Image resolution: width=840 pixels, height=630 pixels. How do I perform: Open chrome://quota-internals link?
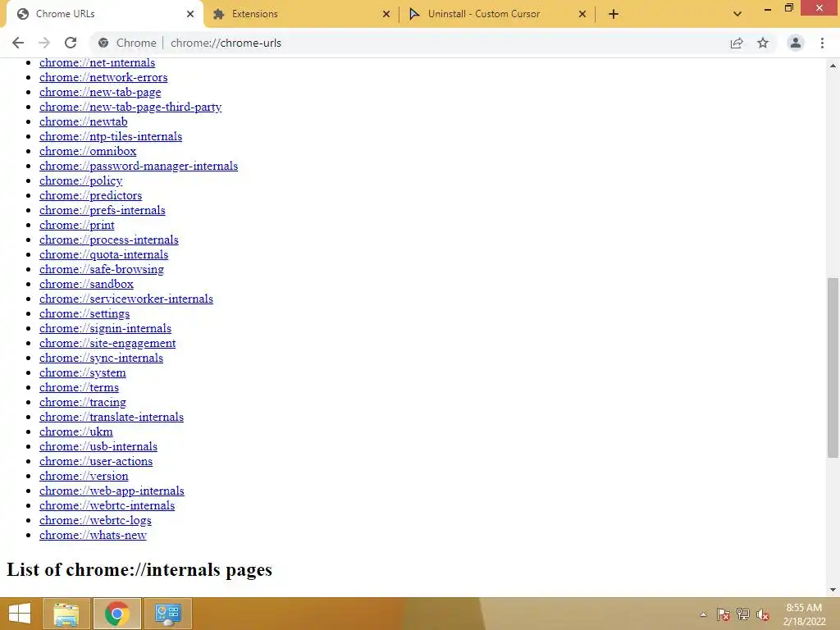pyautogui.click(x=103, y=254)
